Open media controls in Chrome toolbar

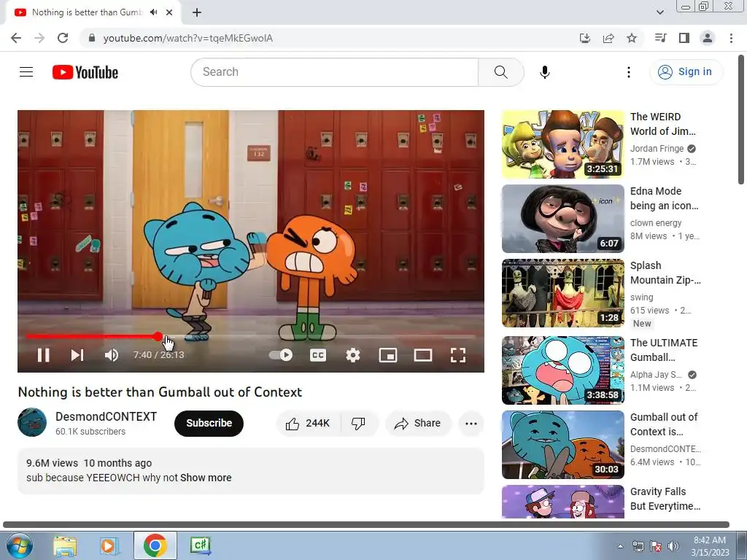(660, 38)
